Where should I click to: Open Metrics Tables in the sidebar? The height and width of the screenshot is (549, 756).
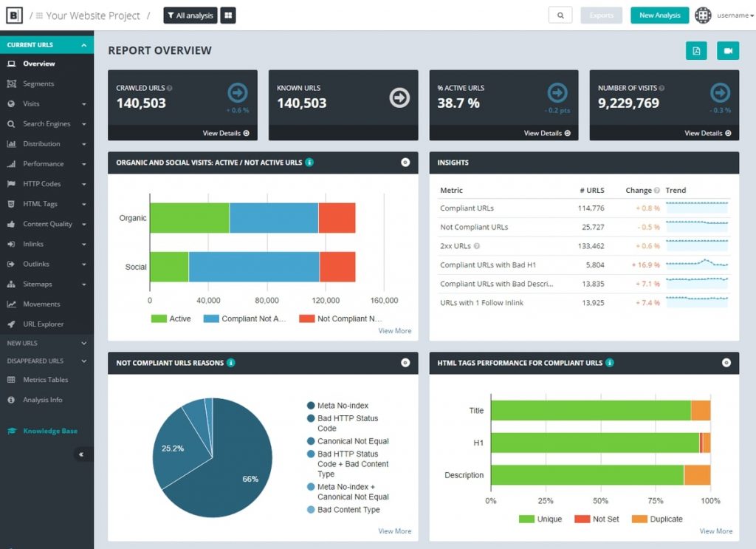point(47,380)
